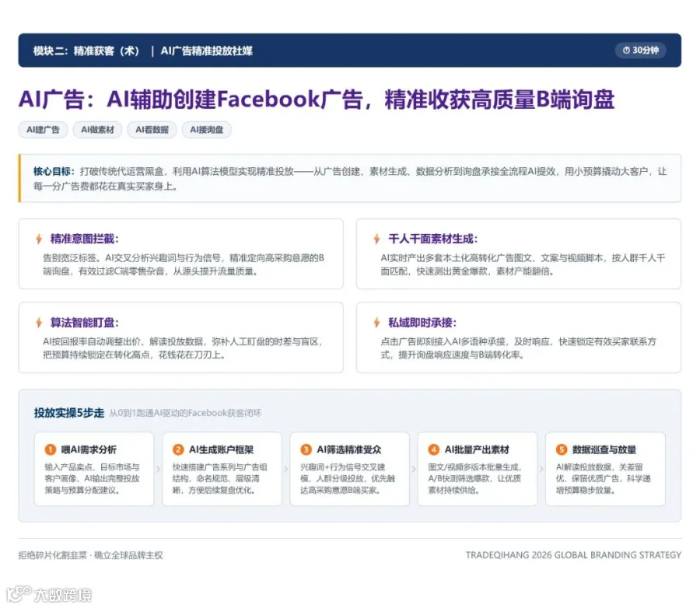The width and height of the screenshot is (700, 608).
Task: Click the paragraph starting AI实时产出多套
Action: [x=523, y=264]
